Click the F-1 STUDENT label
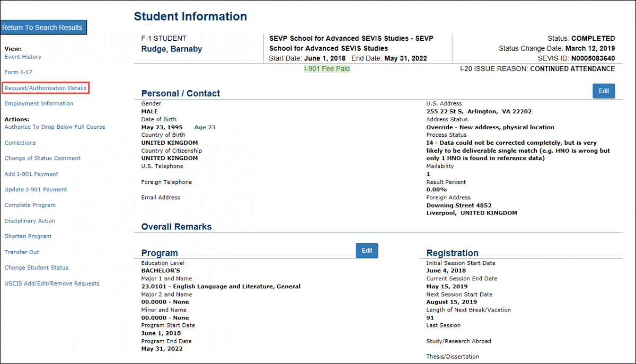 (x=164, y=39)
